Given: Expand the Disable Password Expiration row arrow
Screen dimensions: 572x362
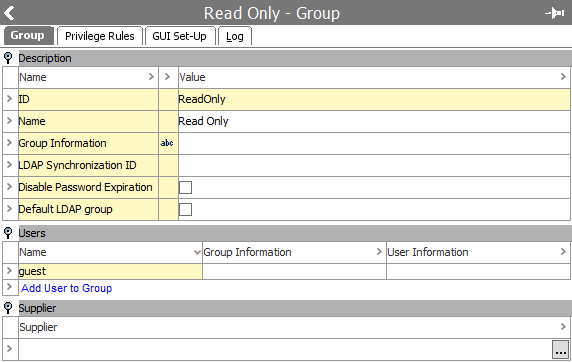Looking at the screenshot, I should 10,187.
